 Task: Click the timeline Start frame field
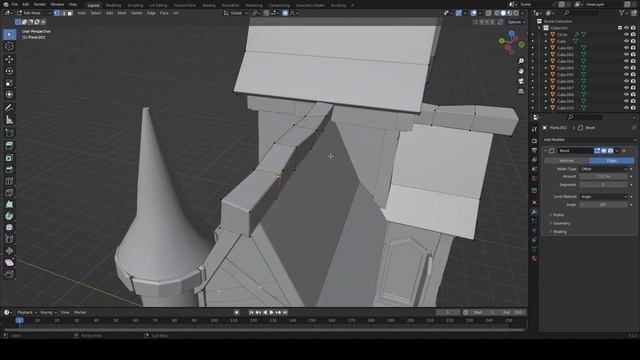point(483,312)
